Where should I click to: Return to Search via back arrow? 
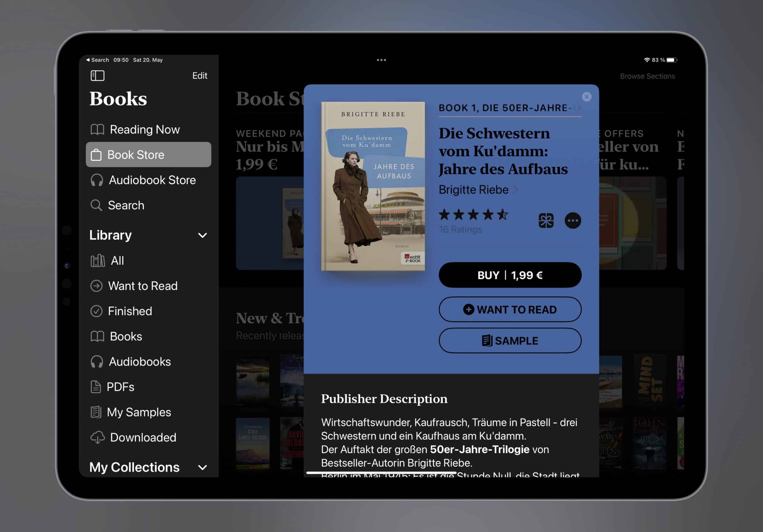(x=97, y=60)
